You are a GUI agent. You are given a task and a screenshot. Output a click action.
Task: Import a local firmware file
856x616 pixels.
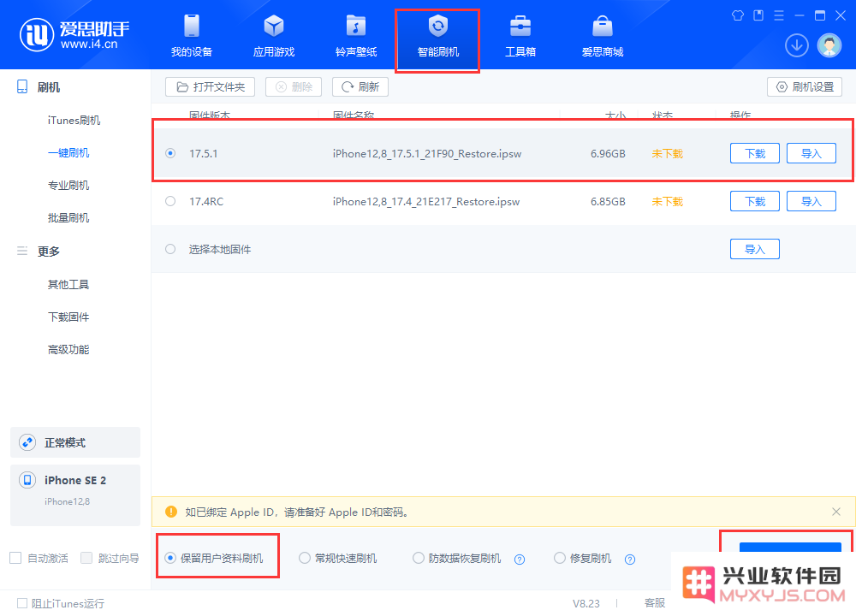pos(755,249)
